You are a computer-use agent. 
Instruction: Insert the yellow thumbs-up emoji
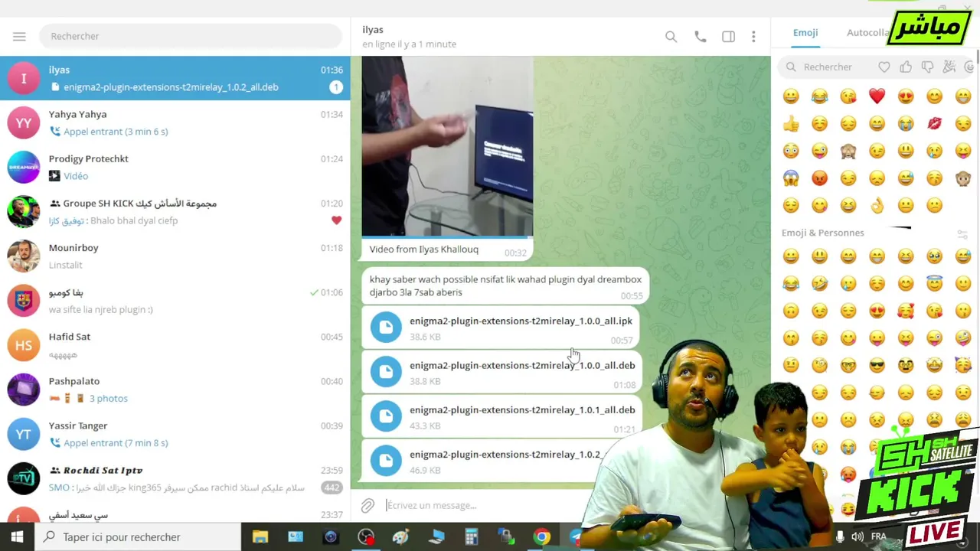[791, 123]
